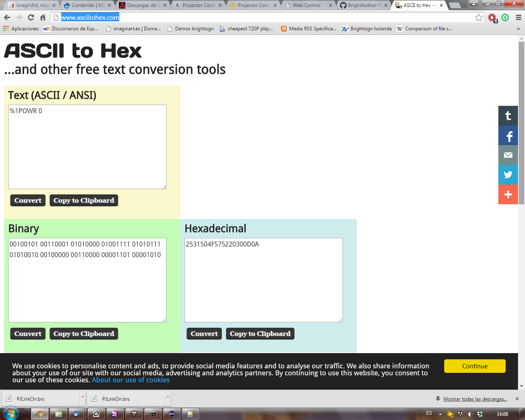
Task: Open a new browser tab
Action: point(454,5)
